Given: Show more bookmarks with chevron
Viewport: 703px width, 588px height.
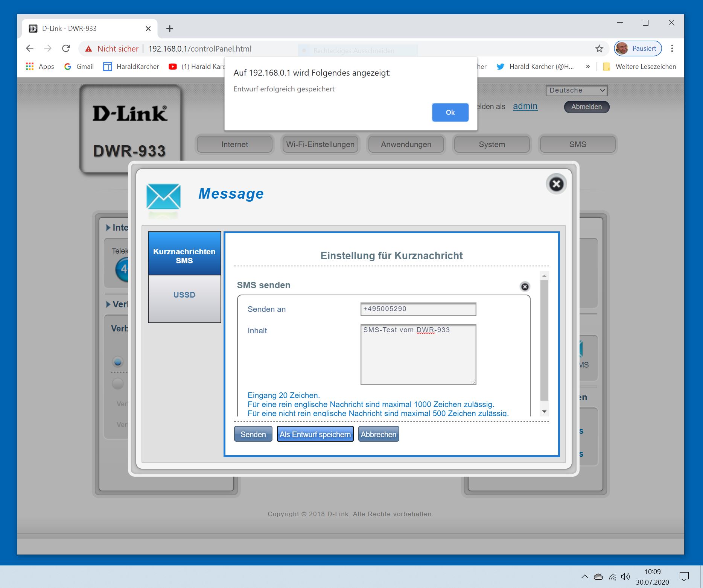Looking at the screenshot, I should (588, 67).
